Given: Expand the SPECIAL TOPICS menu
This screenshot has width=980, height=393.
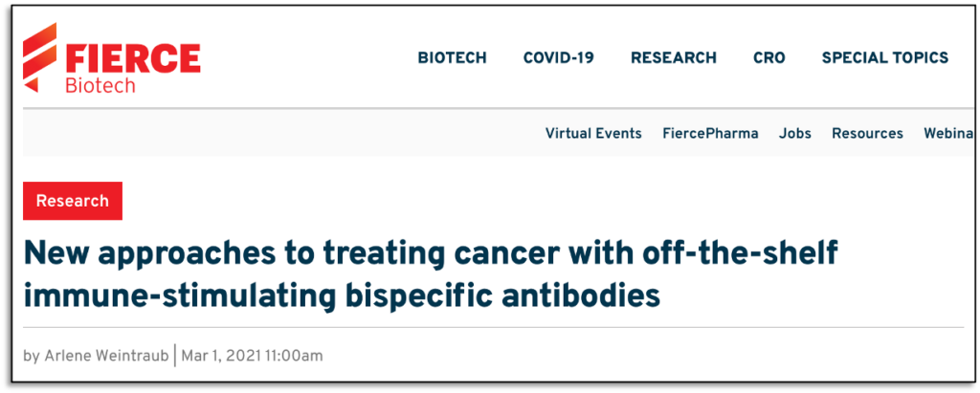Looking at the screenshot, I should [884, 57].
